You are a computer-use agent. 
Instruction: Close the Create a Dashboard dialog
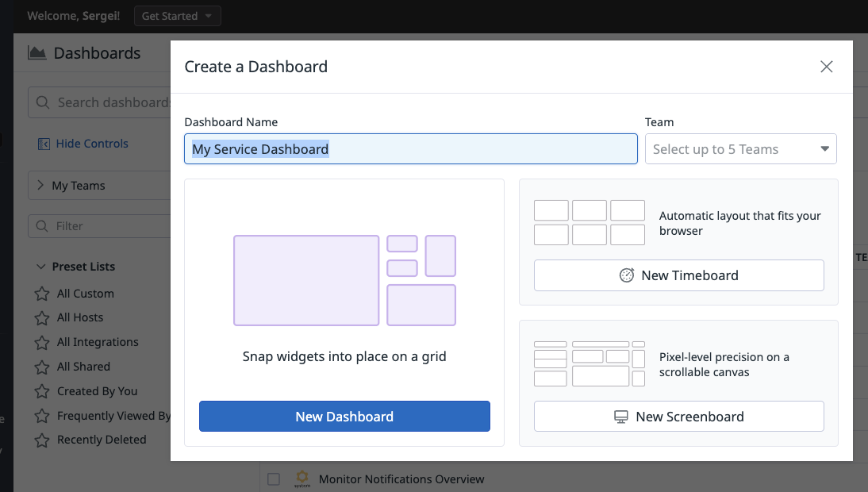point(826,67)
